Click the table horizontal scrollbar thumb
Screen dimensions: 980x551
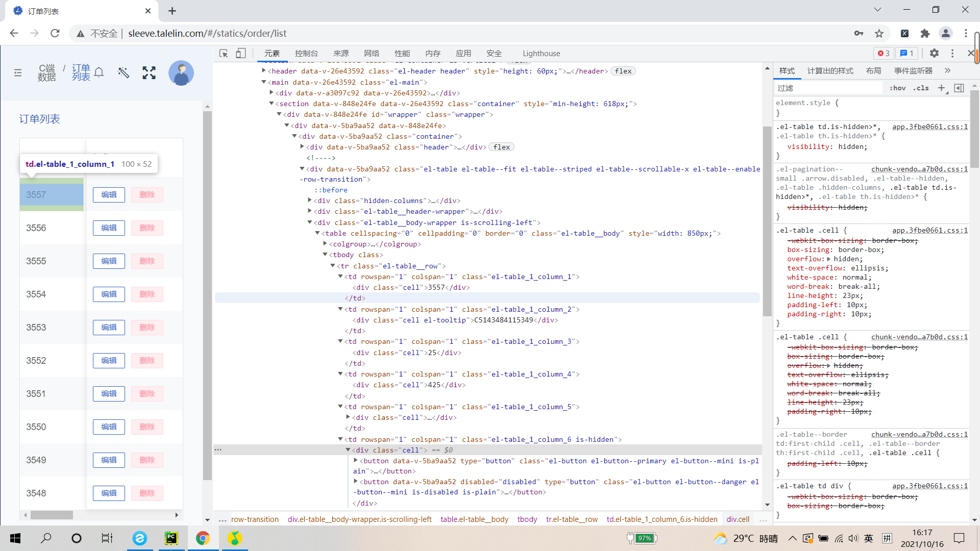coord(52,515)
